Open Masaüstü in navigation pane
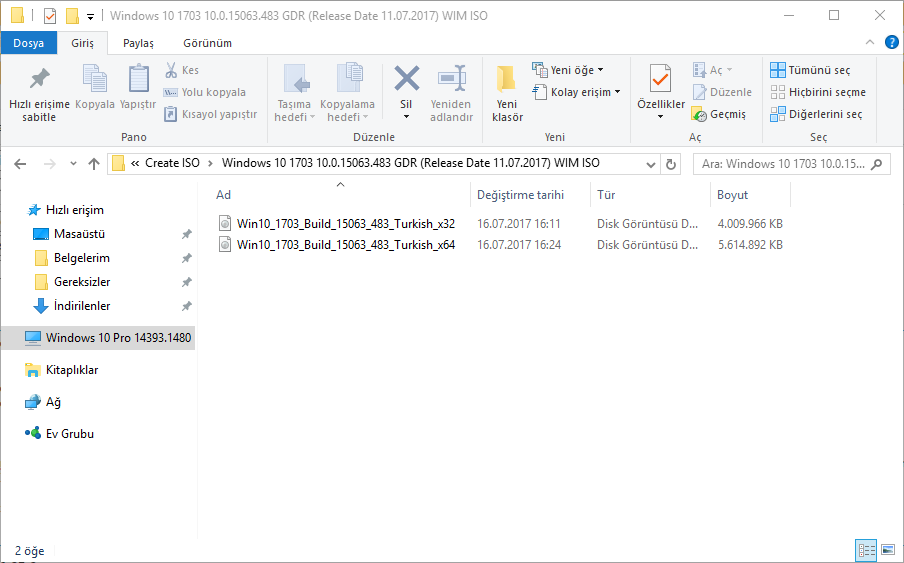The height and width of the screenshot is (563, 904). click(79, 234)
